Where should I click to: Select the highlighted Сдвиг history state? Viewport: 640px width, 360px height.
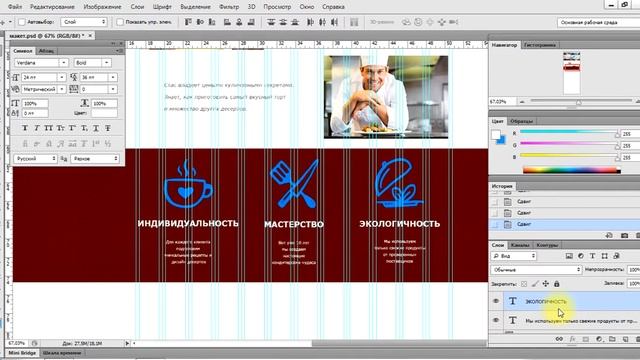tap(564, 224)
